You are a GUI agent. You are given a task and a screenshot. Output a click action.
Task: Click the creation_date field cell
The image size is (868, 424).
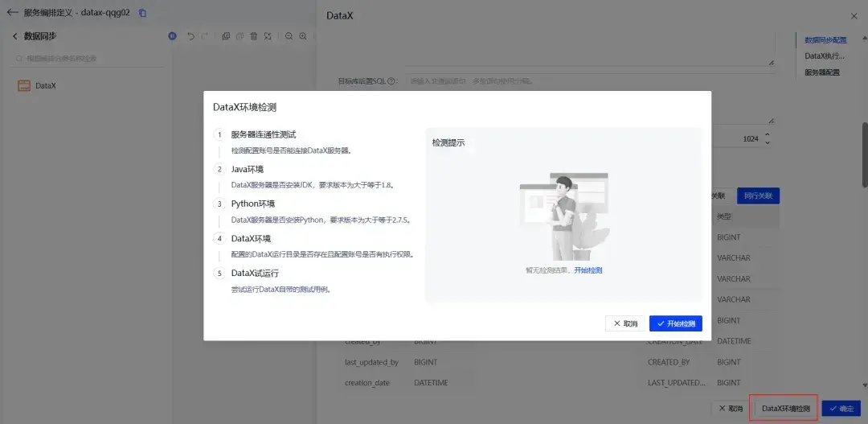(367, 383)
